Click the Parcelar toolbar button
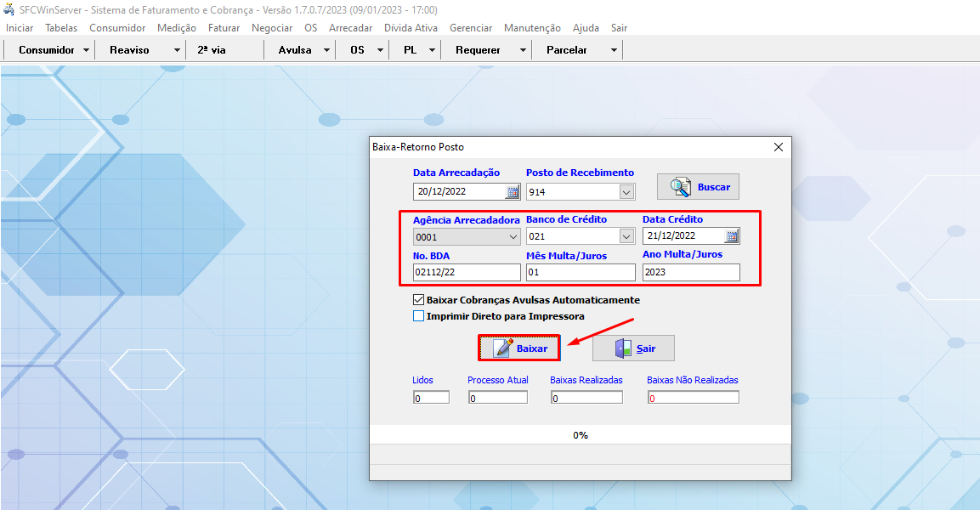This screenshot has width=980, height=510. [567, 50]
